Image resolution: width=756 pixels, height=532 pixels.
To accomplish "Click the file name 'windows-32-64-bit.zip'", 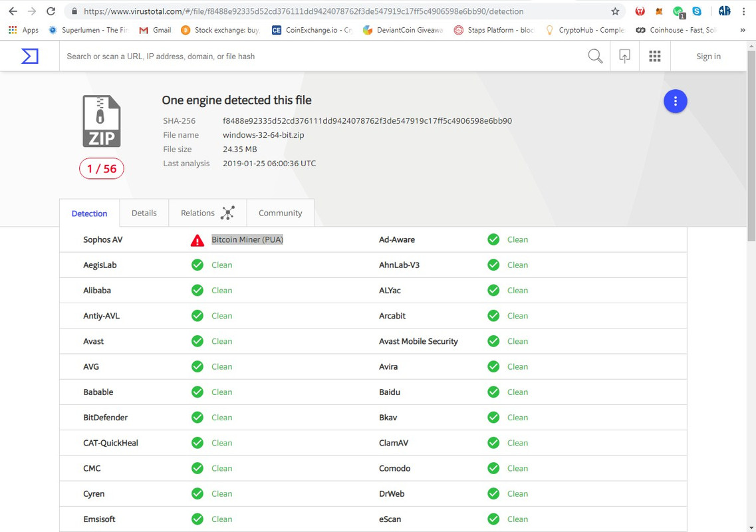I will coord(263,135).
